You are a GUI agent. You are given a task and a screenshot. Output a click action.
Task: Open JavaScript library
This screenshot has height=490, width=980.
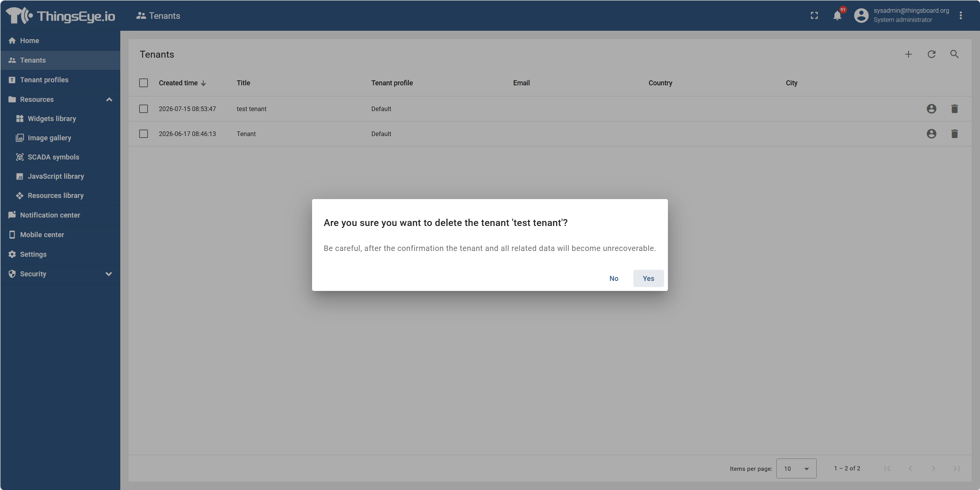tap(60, 176)
